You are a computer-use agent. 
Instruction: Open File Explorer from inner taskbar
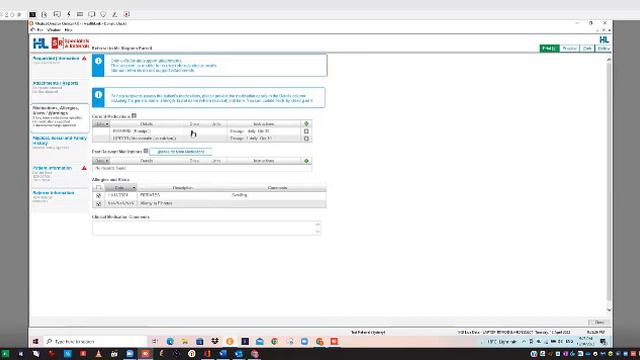click(x=185, y=341)
